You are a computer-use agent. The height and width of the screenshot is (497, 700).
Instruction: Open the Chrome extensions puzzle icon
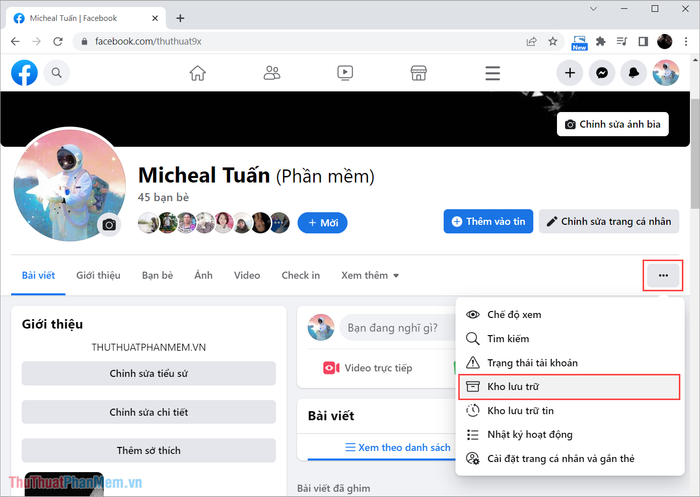(x=601, y=42)
